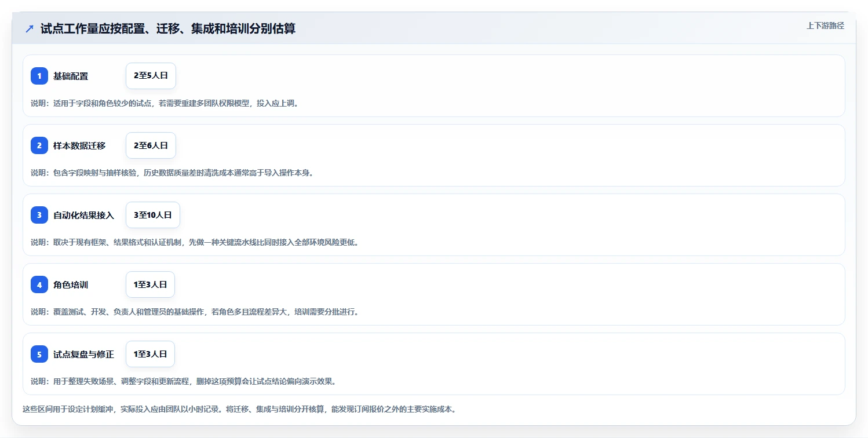Click note about 重建多团队权限模型
This screenshot has height=438, width=868.
(165, 103)
